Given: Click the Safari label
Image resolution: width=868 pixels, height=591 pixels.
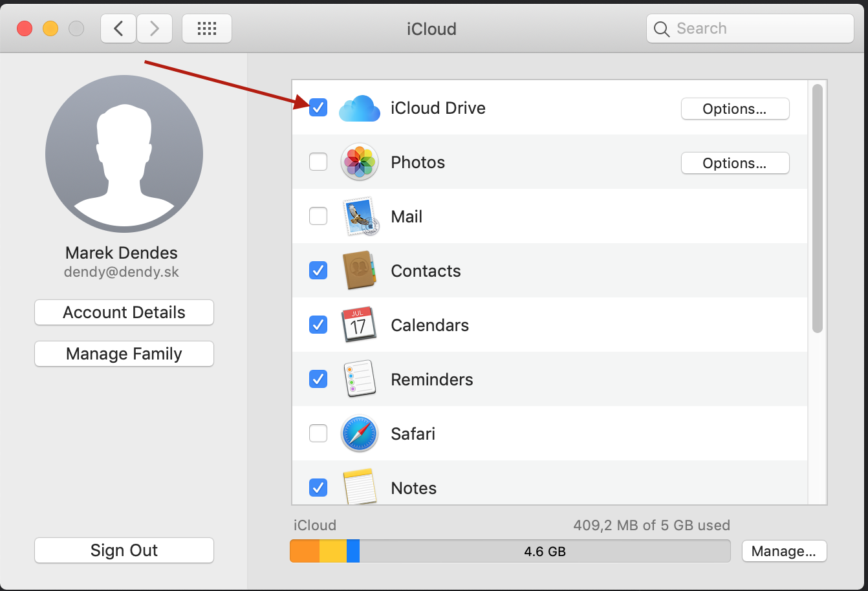Looking at the screenshot, I should tap(413, 434).
